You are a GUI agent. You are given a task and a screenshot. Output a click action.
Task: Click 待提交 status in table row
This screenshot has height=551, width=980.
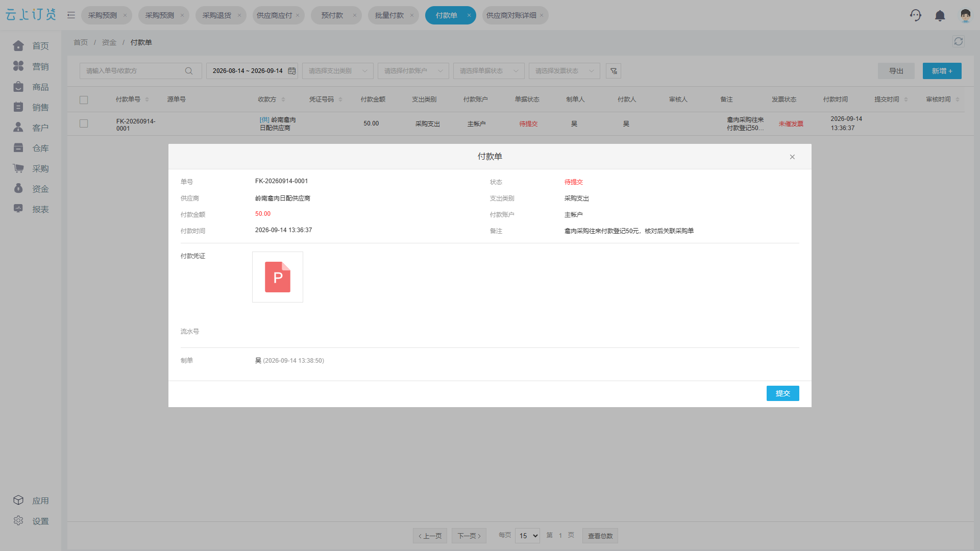[x=528, y=124]
